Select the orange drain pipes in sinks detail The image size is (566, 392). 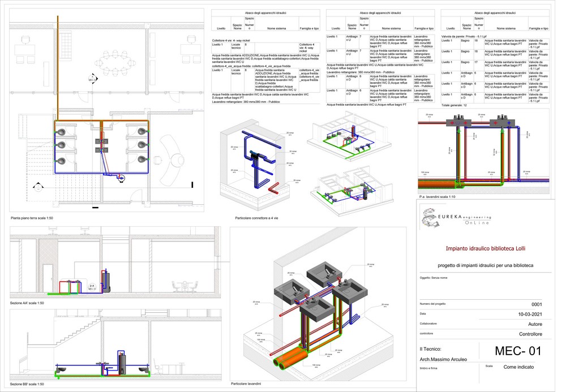coord(290,357)
